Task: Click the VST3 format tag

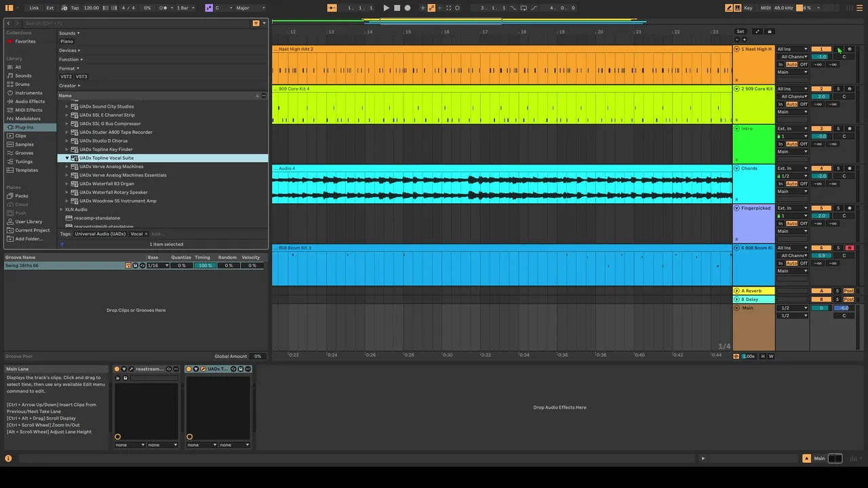Action: (81, 77)
